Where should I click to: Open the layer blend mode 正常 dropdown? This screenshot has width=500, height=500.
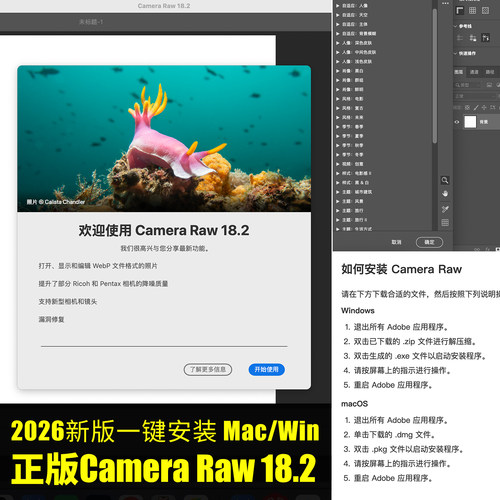tap(476, 96)
